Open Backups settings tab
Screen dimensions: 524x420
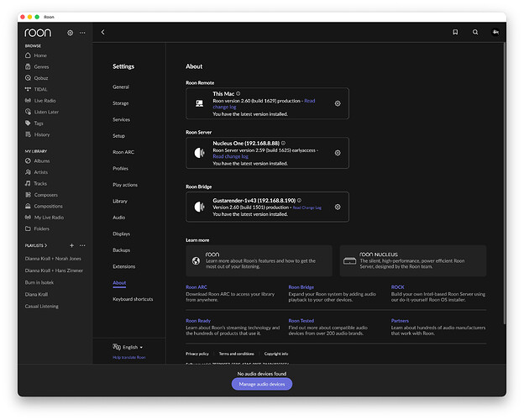(121, 250)
